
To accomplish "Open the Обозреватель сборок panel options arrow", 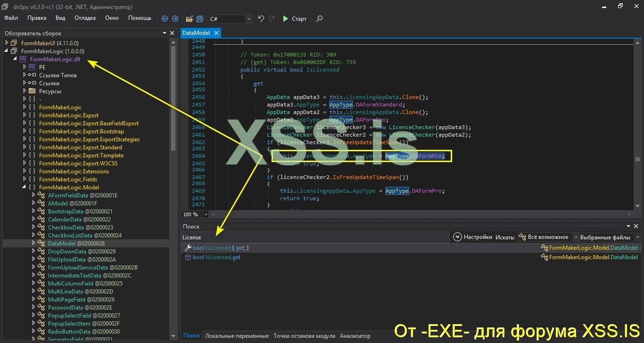I will click(165, 33).
